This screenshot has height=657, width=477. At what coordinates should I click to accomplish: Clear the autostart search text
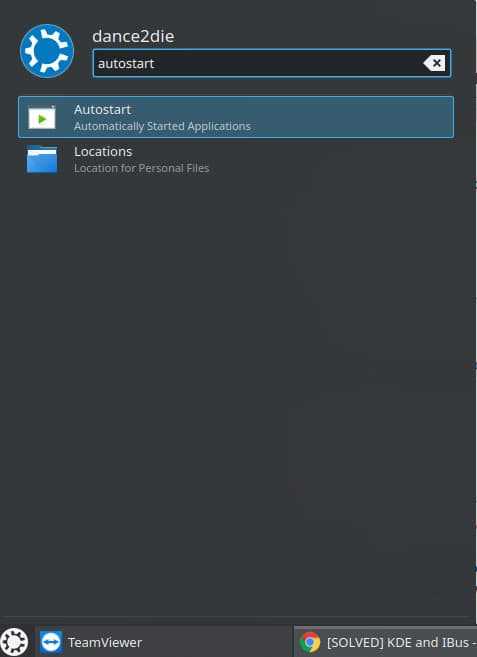point(435,63)
